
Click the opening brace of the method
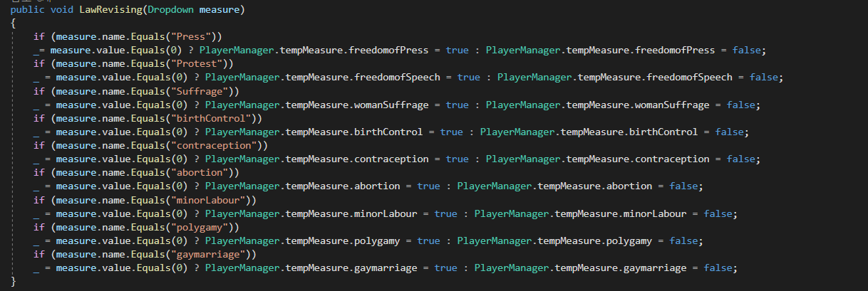(14, 23)
